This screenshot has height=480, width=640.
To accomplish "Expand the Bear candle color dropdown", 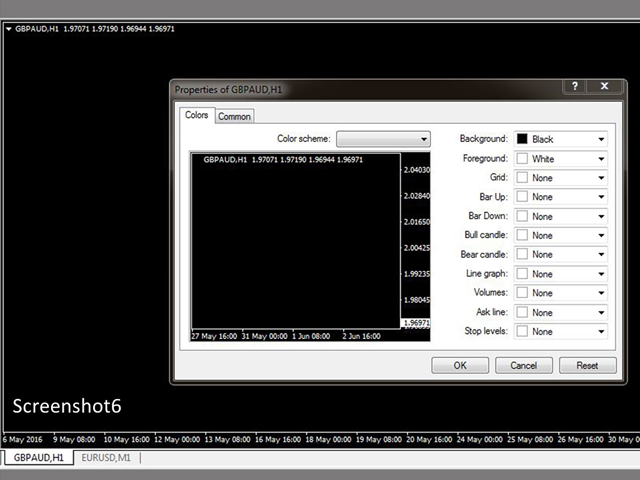I will click(x=560, y=254).
